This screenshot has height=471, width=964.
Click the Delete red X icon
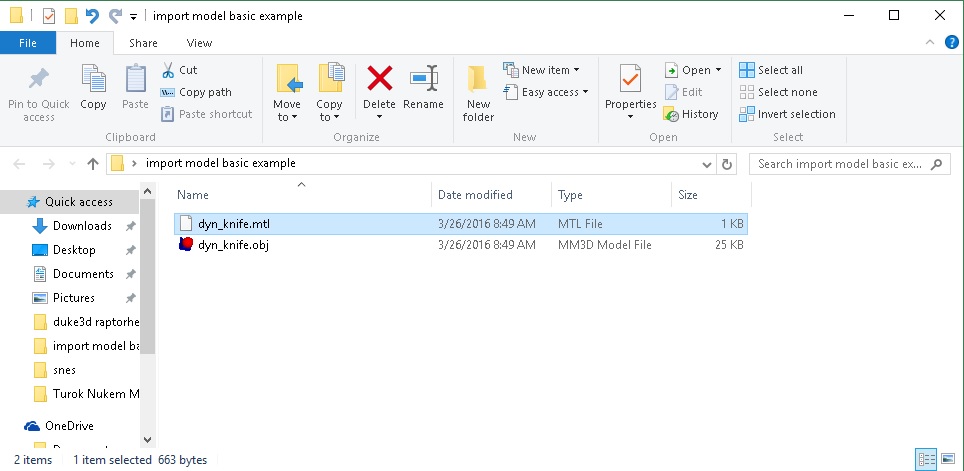tap(379, 79)
